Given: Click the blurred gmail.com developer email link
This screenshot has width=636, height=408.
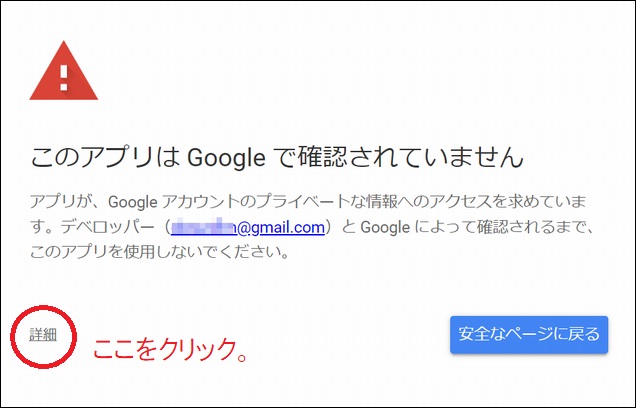Looking at the screenshot, I should 247,228.
